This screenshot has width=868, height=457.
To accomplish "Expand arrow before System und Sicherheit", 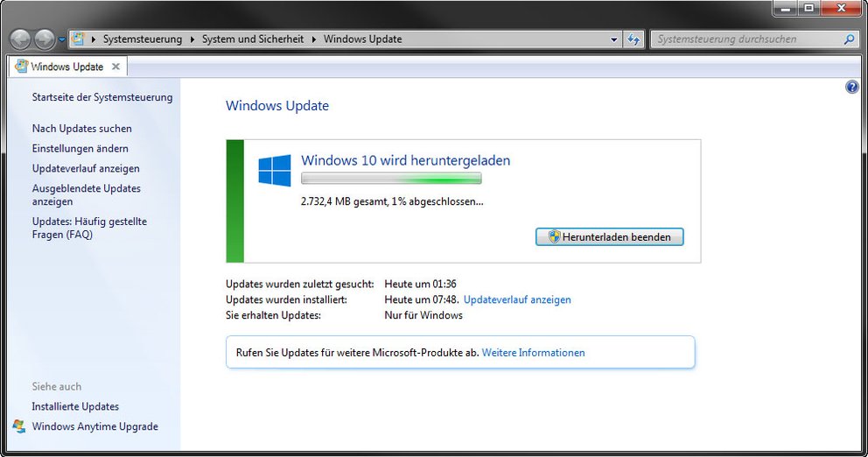I will coord(192,39).
